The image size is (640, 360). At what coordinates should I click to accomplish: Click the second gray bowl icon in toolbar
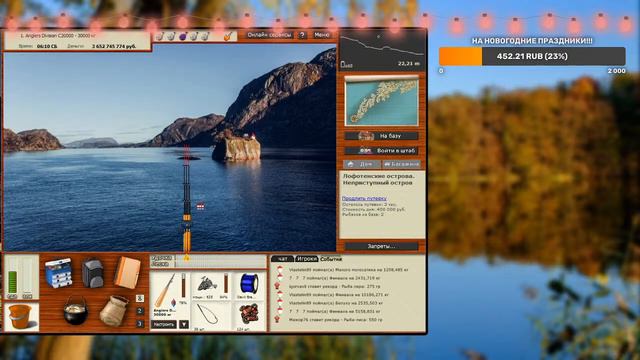click(171, 36)
